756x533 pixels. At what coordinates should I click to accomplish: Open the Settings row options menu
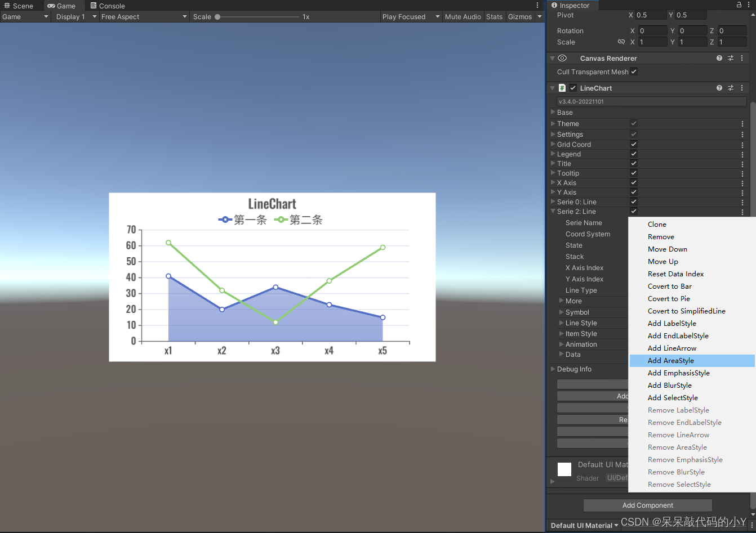(742, 135)
